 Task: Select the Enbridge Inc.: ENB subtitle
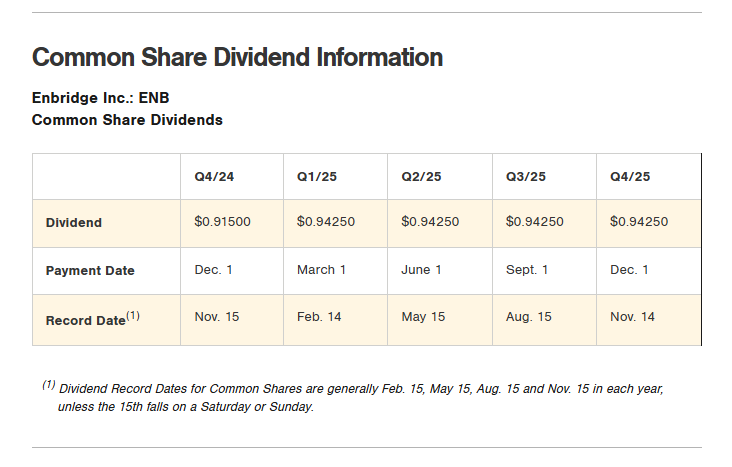107,98
